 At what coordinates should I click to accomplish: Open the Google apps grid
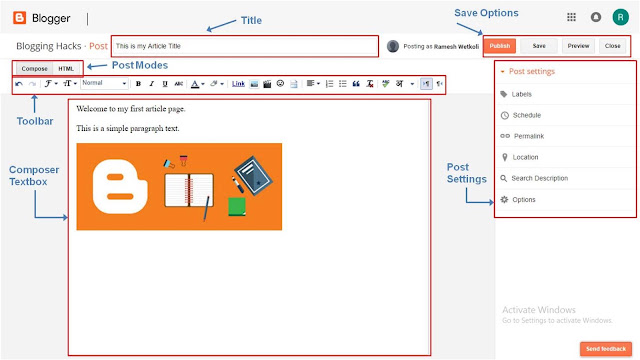point(571,17)
